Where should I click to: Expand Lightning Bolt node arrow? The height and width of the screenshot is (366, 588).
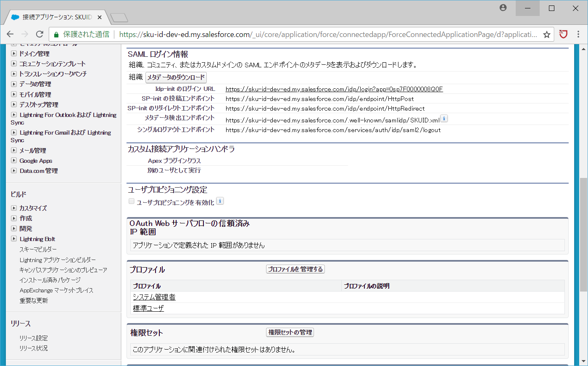(14, 239)
